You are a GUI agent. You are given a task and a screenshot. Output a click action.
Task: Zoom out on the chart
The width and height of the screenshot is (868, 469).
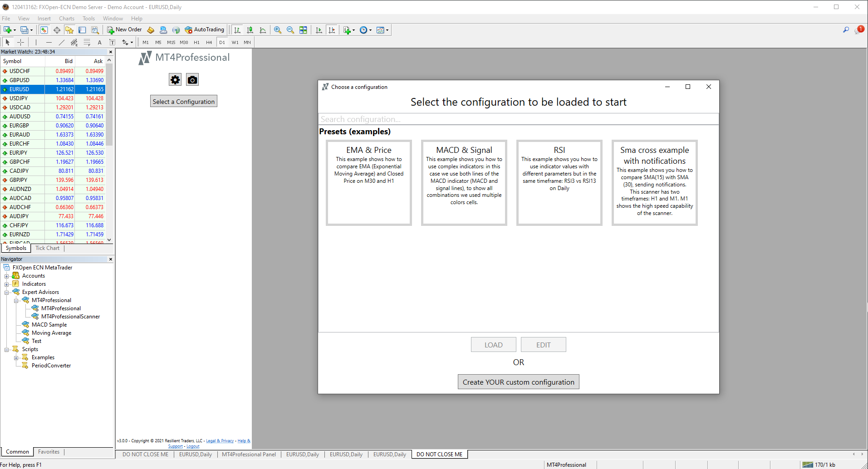290,30
